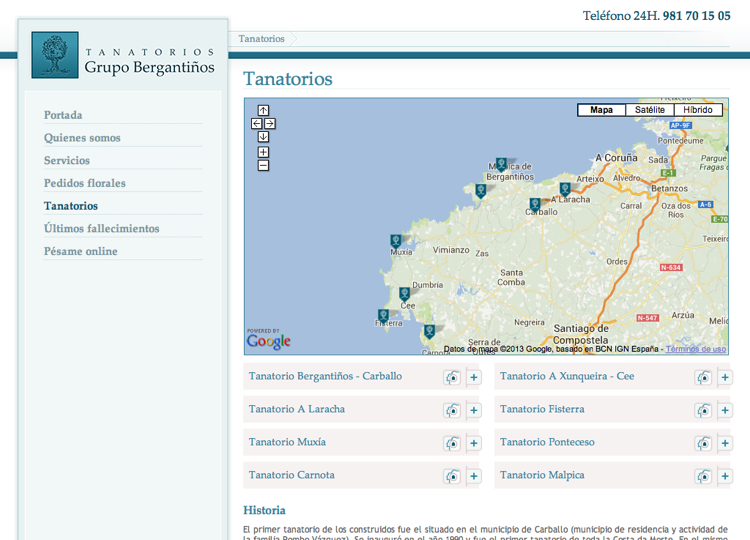Switch map to Satélite view
The width and height of the screenshot is (750, 540).
[650, 110]
